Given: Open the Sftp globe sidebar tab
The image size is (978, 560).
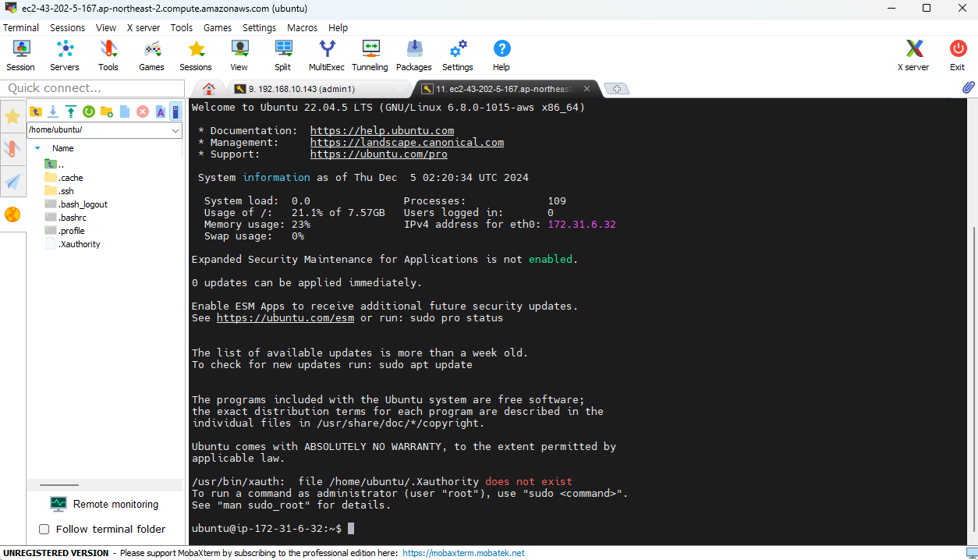Looking at the screenshot, I should pos(12,214).
